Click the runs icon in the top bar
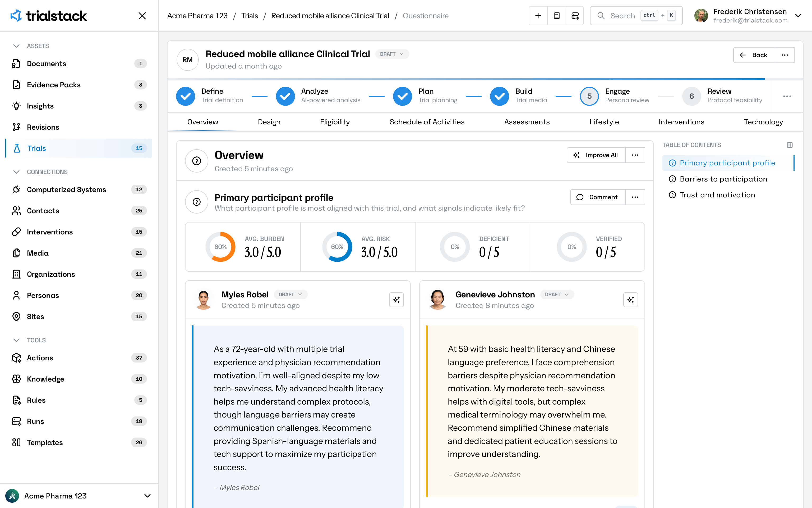 tap(575, 16)
